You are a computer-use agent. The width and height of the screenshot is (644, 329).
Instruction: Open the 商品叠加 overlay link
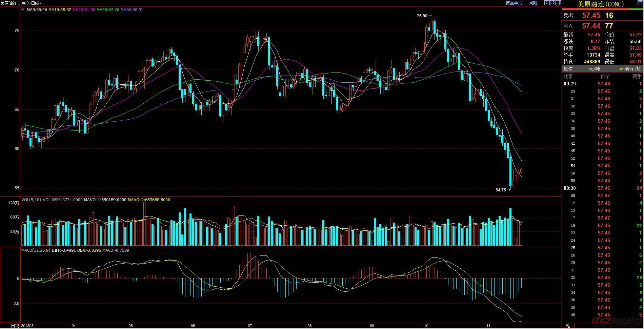coord(514,3)
